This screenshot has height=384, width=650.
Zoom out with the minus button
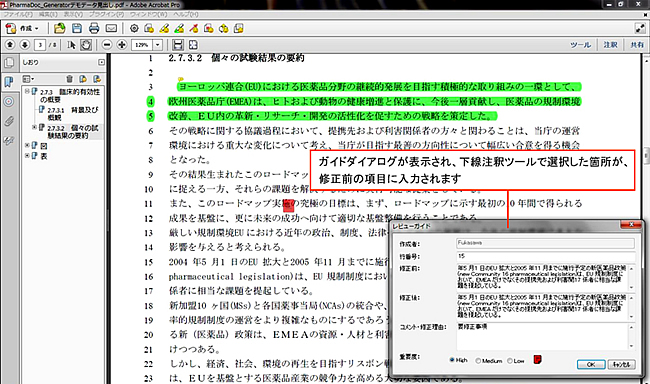click(x=107, y=44)
